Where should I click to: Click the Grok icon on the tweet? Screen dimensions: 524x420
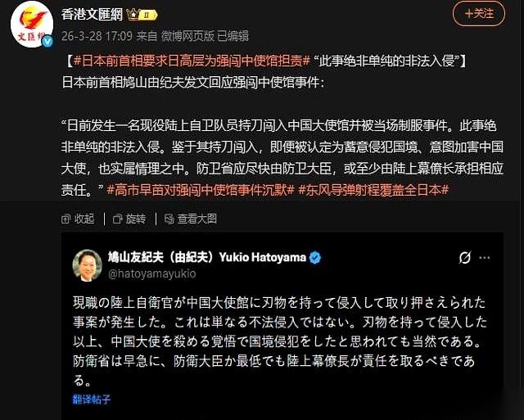[x=465, y=257]
